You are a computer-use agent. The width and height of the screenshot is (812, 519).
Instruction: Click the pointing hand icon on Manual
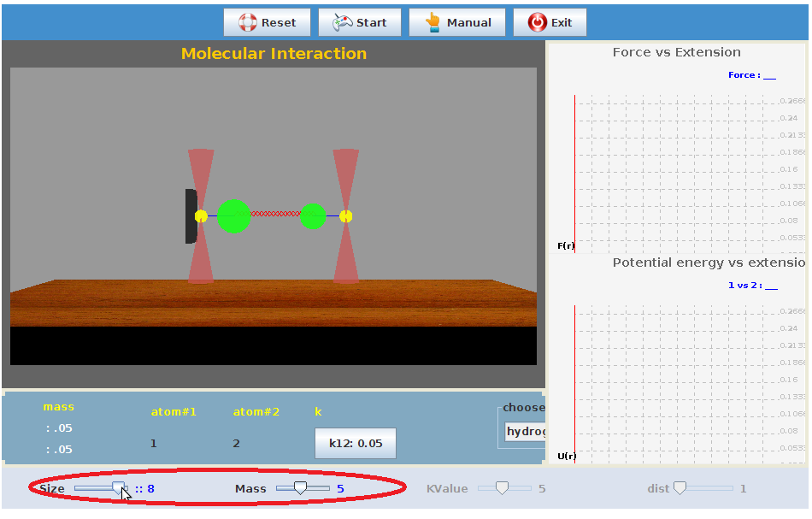[x=432, y=23]
